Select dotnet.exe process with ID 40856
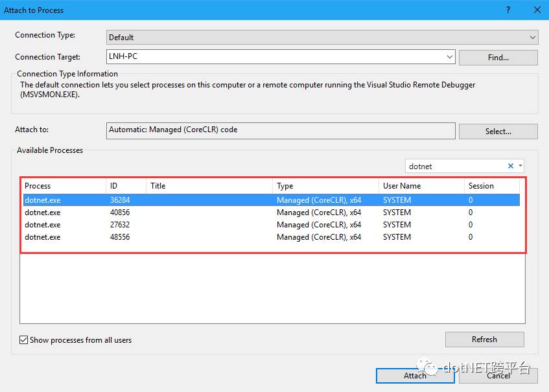549x392 pixels. 272,213
